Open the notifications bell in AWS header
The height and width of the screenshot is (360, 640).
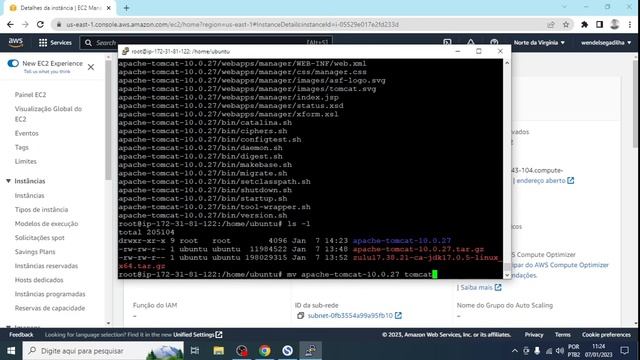click(471, 42)
